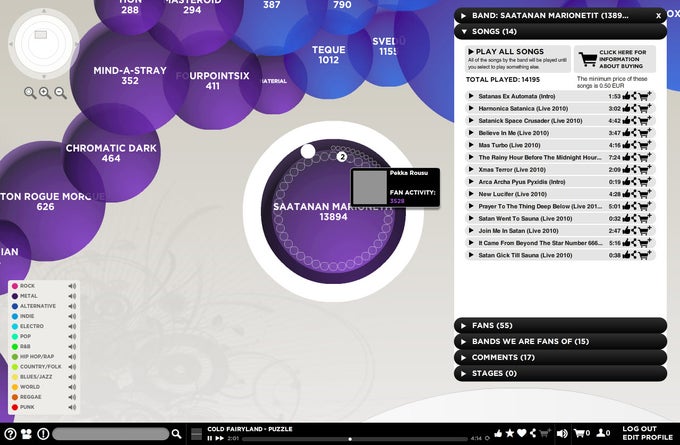Click the navigator minimap rectangle
This screenshot has height=445, width=680.
click(x=41, y=34)
